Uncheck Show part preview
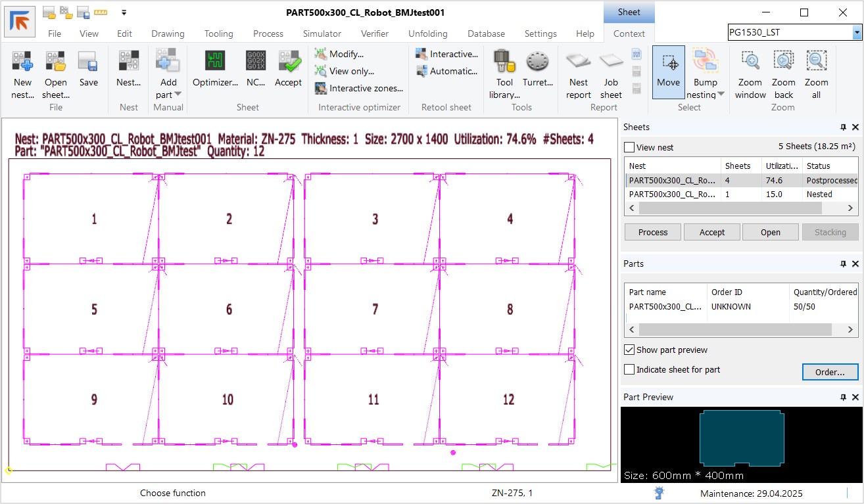 click(x=629, y=350)
